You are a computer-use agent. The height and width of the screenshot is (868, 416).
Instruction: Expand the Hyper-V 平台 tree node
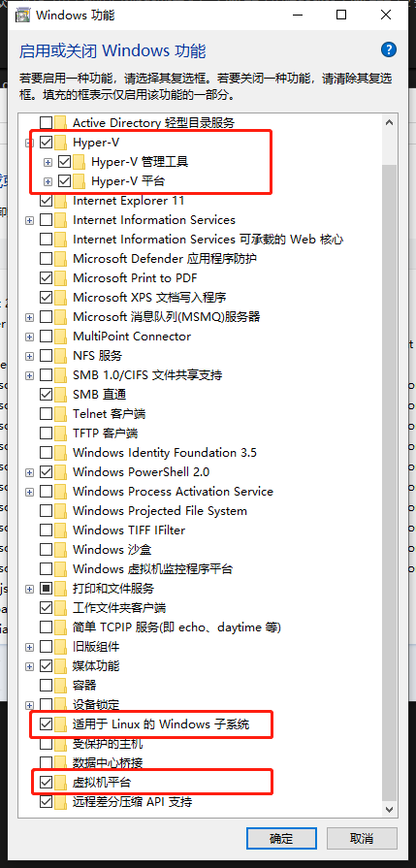tap(48, 181)
